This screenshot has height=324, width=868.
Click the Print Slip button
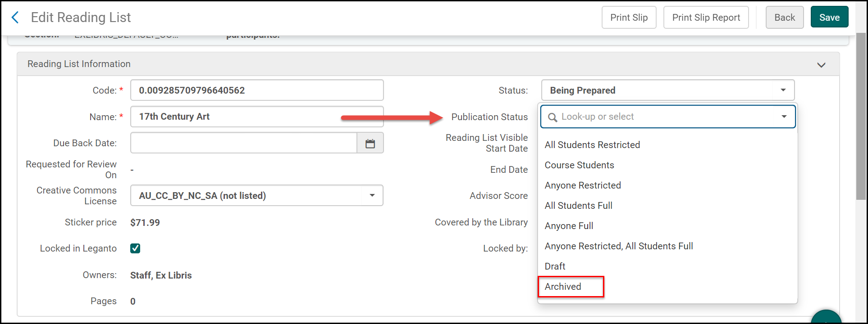(x=629, y=18)
